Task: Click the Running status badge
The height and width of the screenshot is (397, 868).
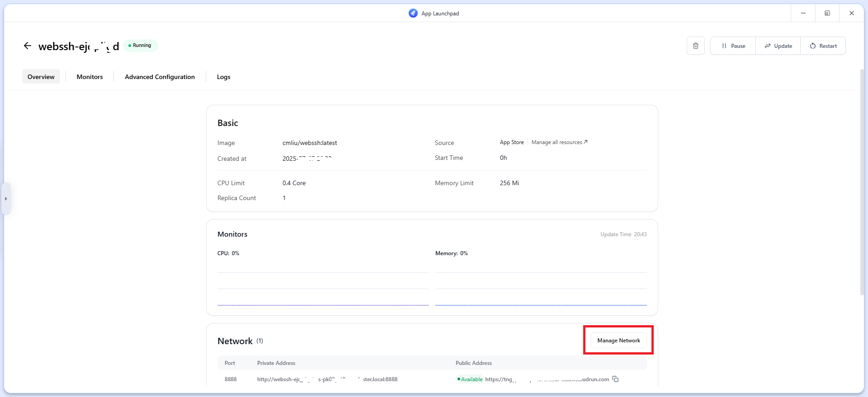Action: pos(140,46)
